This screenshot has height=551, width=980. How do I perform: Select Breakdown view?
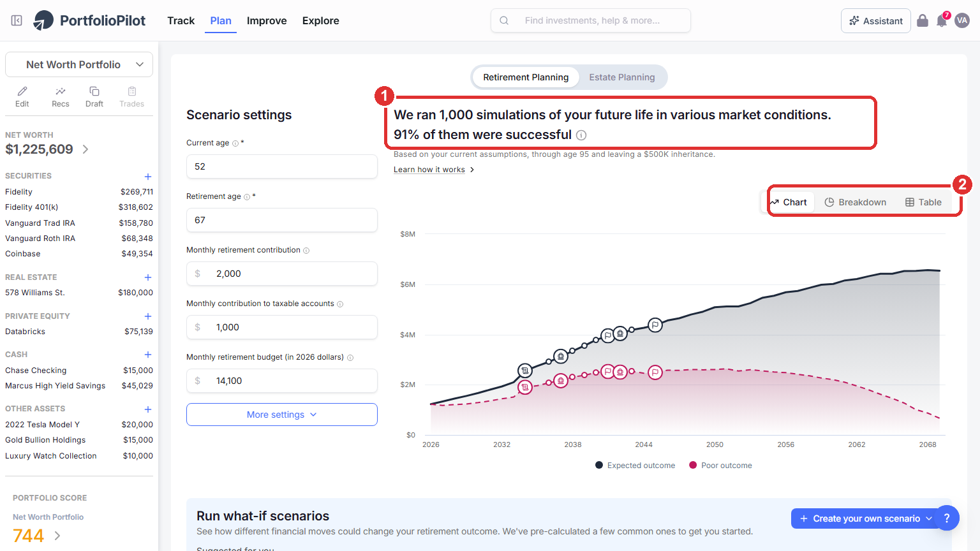(856, 202)
